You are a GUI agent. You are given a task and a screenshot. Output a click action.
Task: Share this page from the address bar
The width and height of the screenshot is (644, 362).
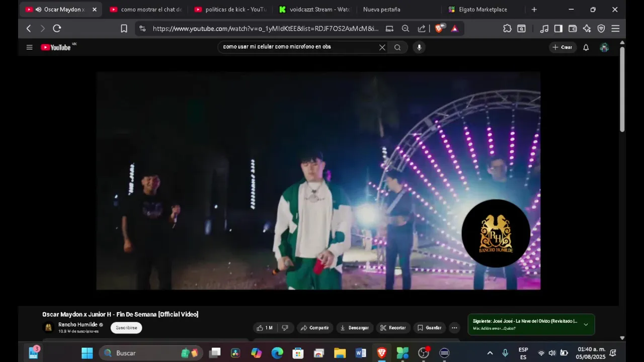422,29
